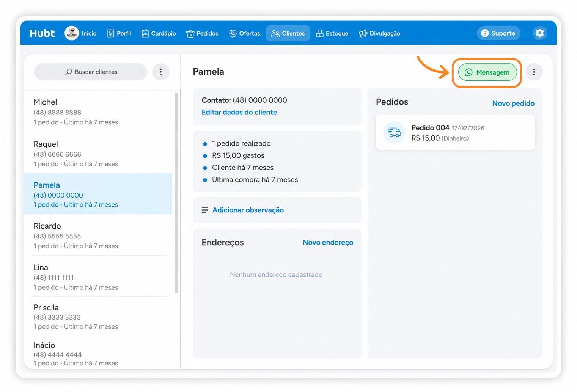Open the client list three-dot menu
Screen dimensions: 577x392
pyautogui.click(x=161, y=72)
